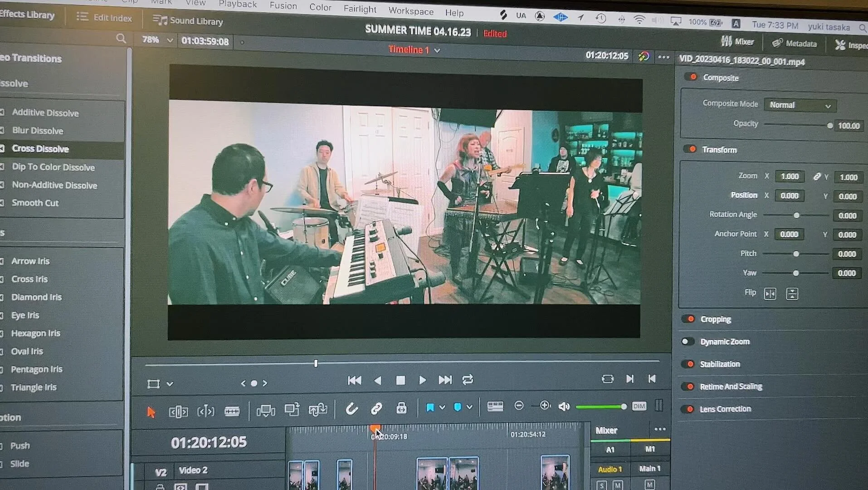Activate the Dynamic Trim mode tool
This screenshot has height=490, width=868.
coord(205,411)
